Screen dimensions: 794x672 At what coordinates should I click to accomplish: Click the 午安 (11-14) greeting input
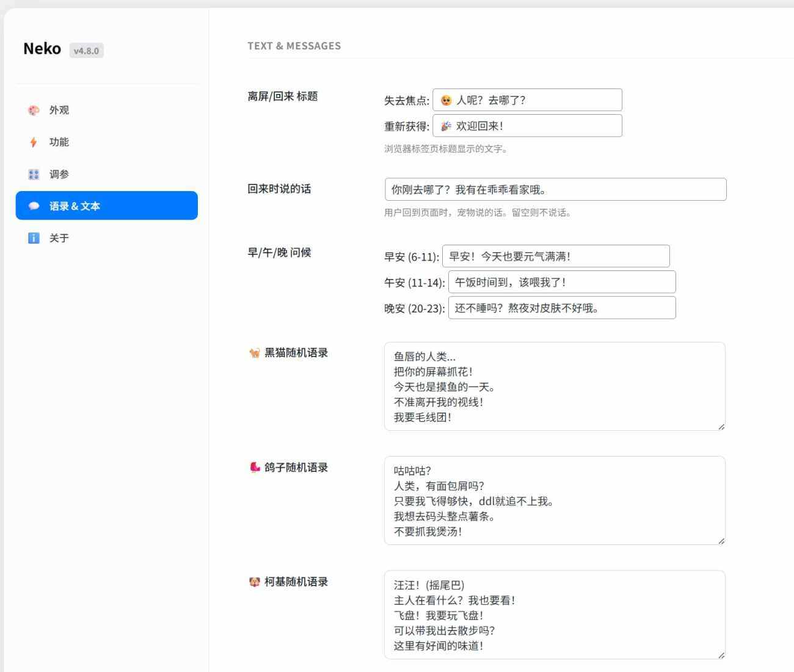pyautogui.click(x=562, y=282)
